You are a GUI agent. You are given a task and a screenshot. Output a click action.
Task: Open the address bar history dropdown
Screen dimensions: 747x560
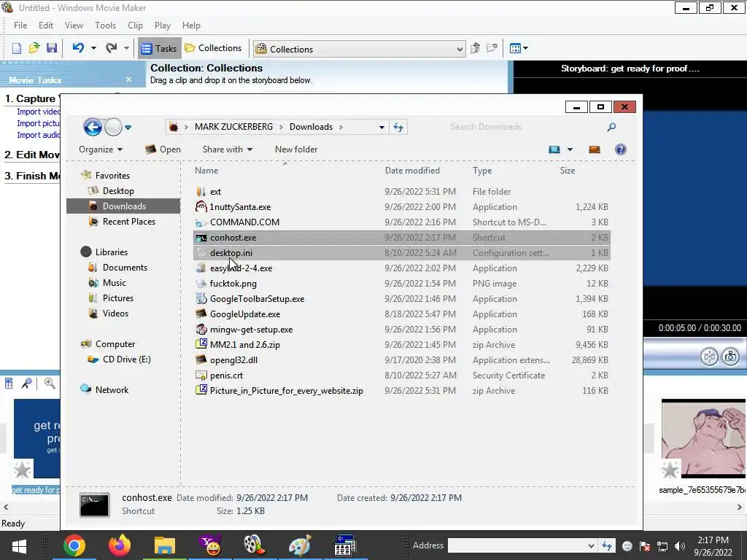[382, 127]
